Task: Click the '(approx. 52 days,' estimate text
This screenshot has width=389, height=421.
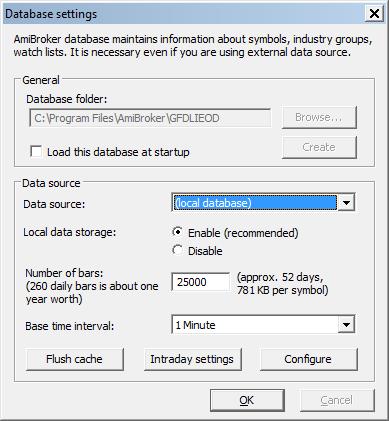Action: (280, 277)
